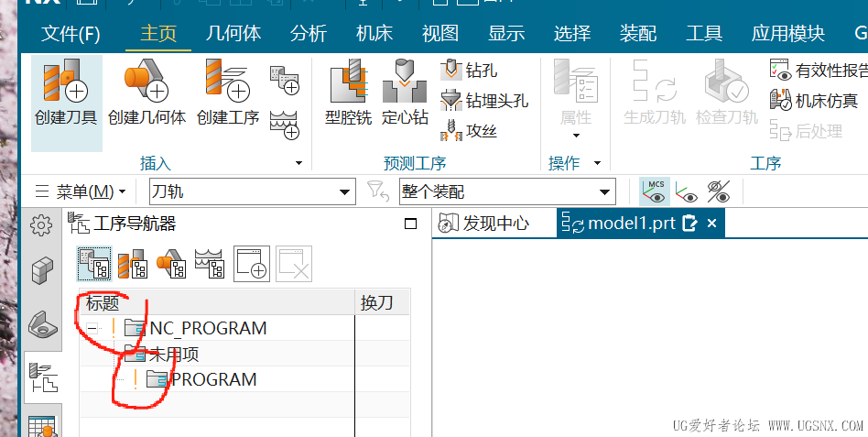
Task: Switch navigator to Geometry view
Action: click(x=171, y=264)
